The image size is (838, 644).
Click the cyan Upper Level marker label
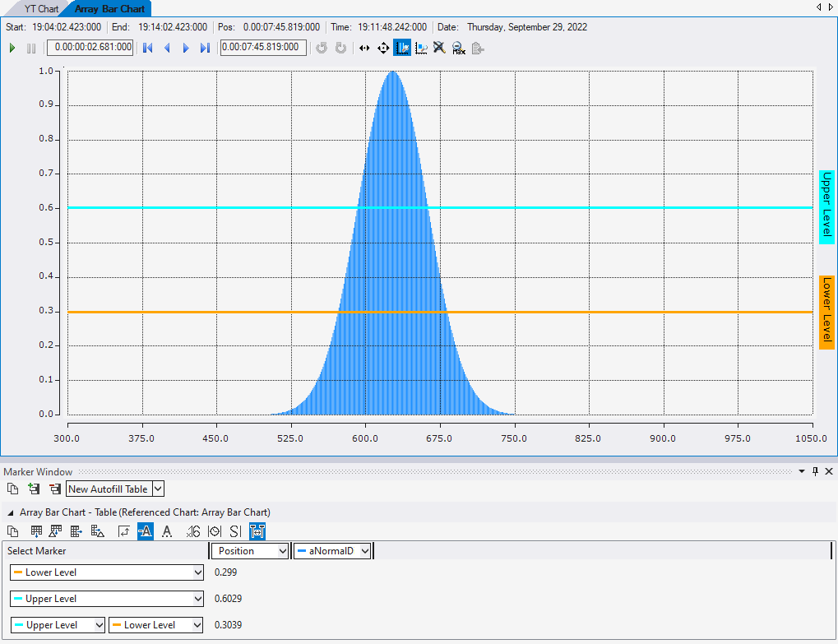point(826,207)
